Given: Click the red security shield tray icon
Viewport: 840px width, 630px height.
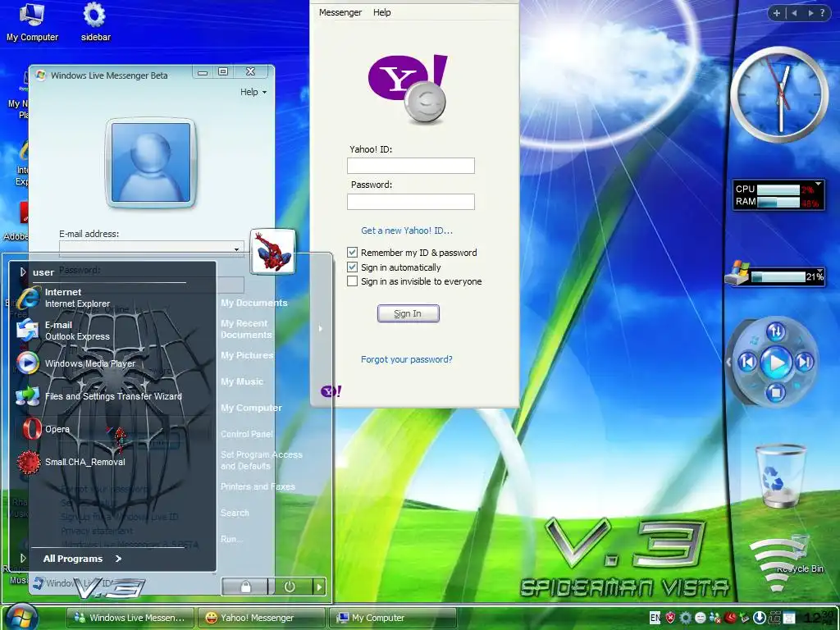Looking at the screenshot, I should pos(670,618).
